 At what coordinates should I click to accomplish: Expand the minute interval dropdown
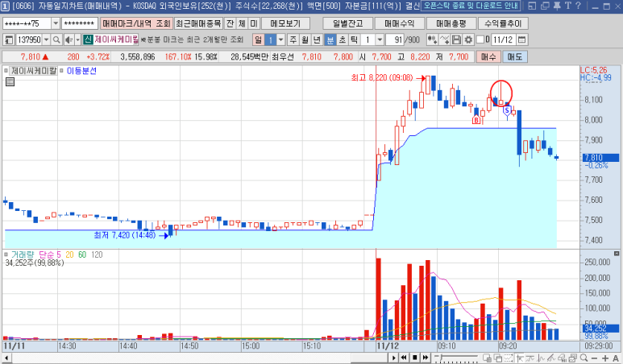click(x=380, y=39)
